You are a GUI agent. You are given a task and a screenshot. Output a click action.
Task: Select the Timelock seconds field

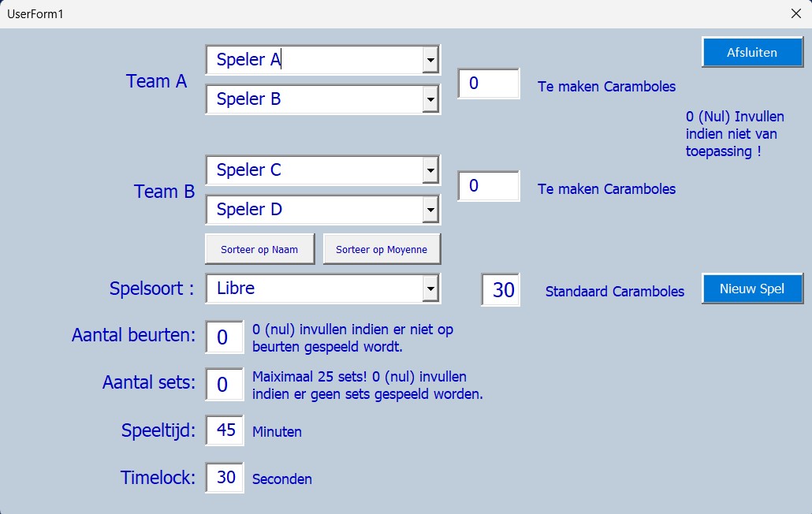pyautogui.click(x=225, y=478)
